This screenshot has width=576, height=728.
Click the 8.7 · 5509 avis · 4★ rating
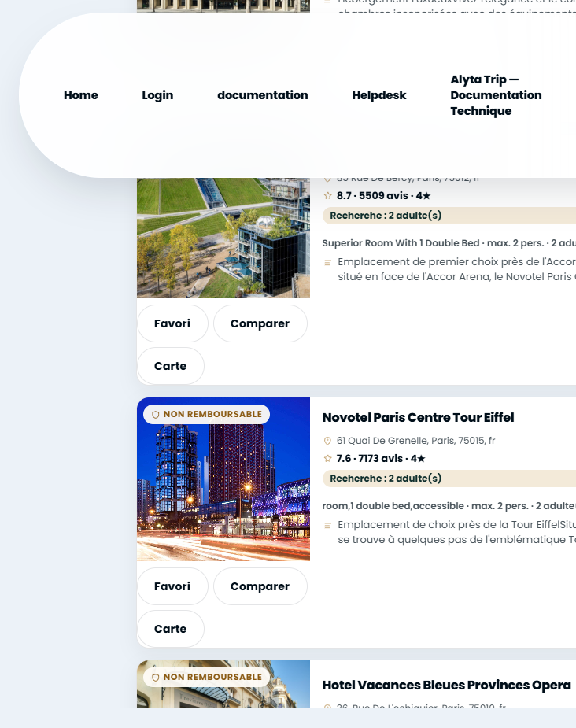click(383, 196)
